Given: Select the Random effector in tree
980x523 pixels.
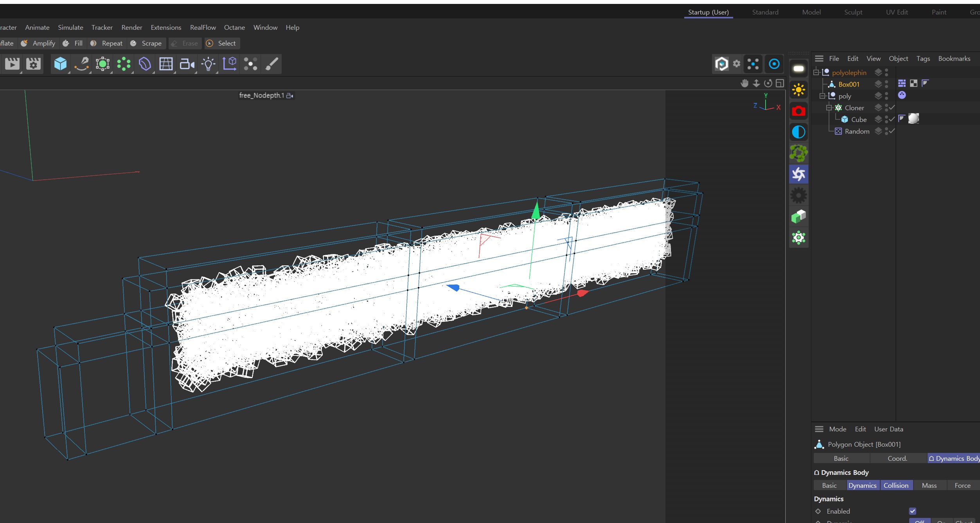Looking at the screenshot, I should (x=857, y=131).
